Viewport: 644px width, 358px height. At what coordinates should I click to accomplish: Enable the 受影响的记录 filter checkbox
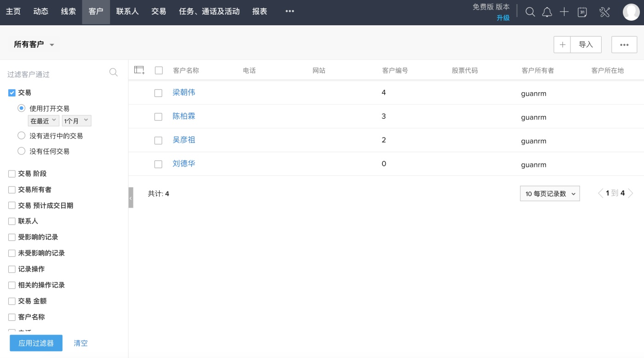(x=12, y=238)
